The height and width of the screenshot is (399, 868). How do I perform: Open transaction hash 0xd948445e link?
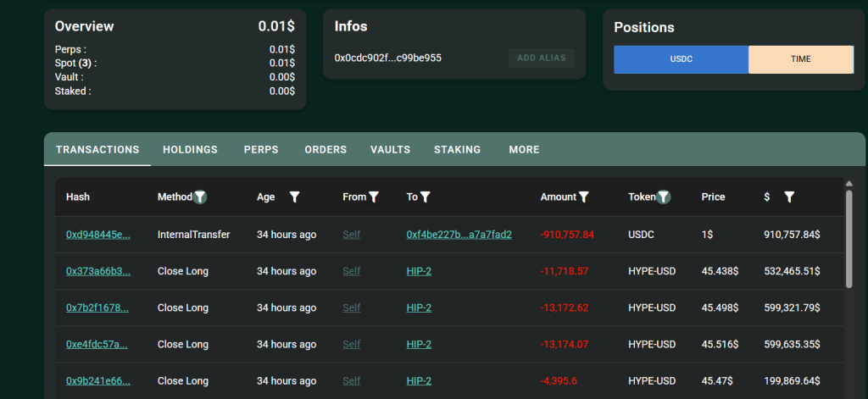pyautogui.click(x=98, y=235)
